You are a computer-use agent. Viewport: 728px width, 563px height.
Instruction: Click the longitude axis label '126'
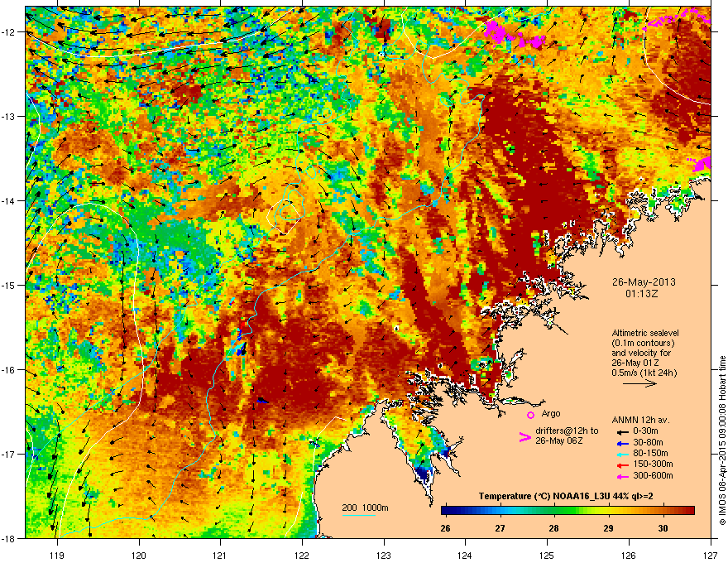click(629, 555)
